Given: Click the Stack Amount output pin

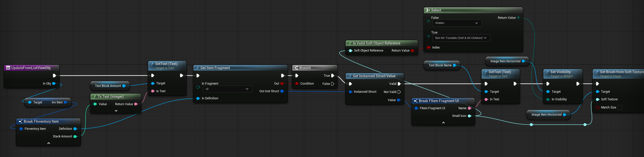Looking at the screenshot, I should [x=75, y=137].
